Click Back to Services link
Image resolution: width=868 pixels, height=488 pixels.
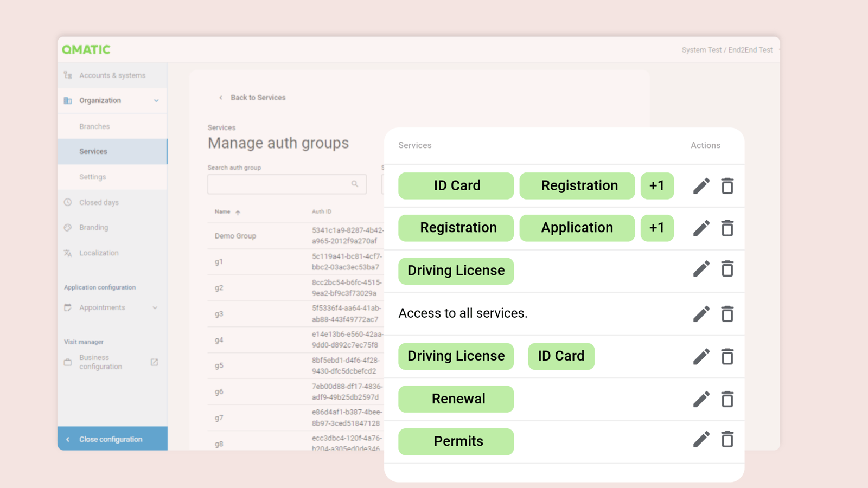257,98
